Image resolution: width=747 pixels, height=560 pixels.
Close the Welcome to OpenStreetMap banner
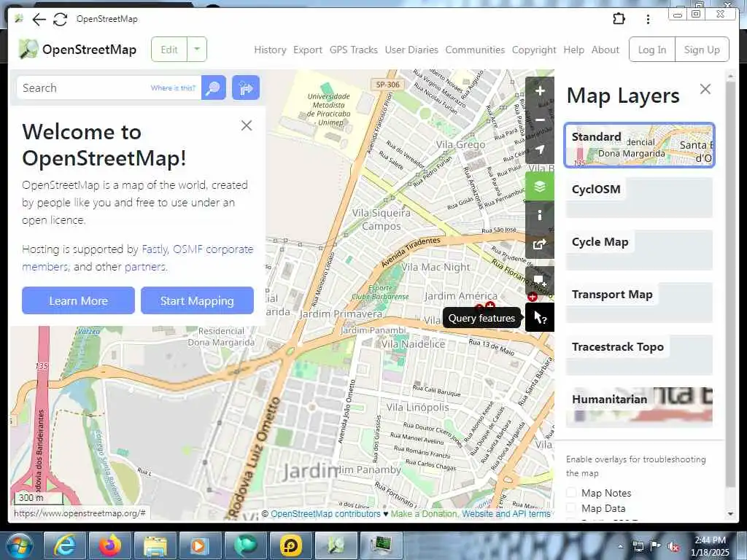click(x=247, y=125)
